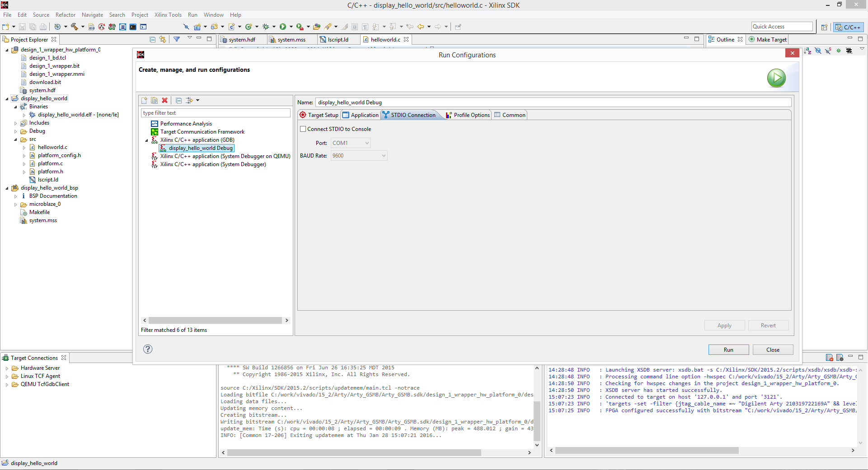Click the Save toolbar icon
868x470 pixels.
[x=22, y=27]
